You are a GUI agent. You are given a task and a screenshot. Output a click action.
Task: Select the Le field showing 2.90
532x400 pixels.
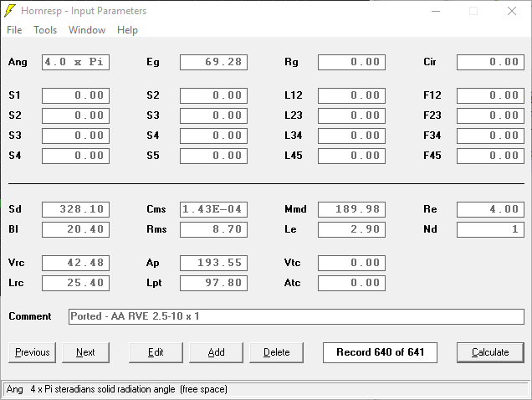(352, 229)
